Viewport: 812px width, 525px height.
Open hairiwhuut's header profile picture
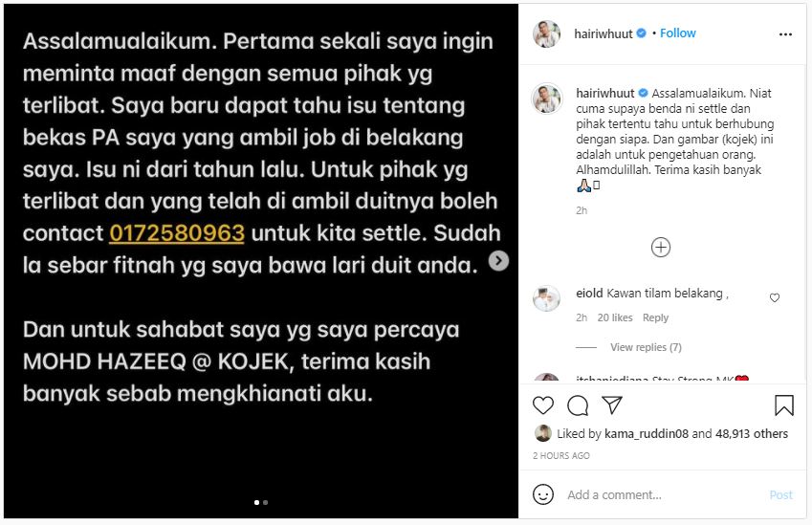pos(546,34)
